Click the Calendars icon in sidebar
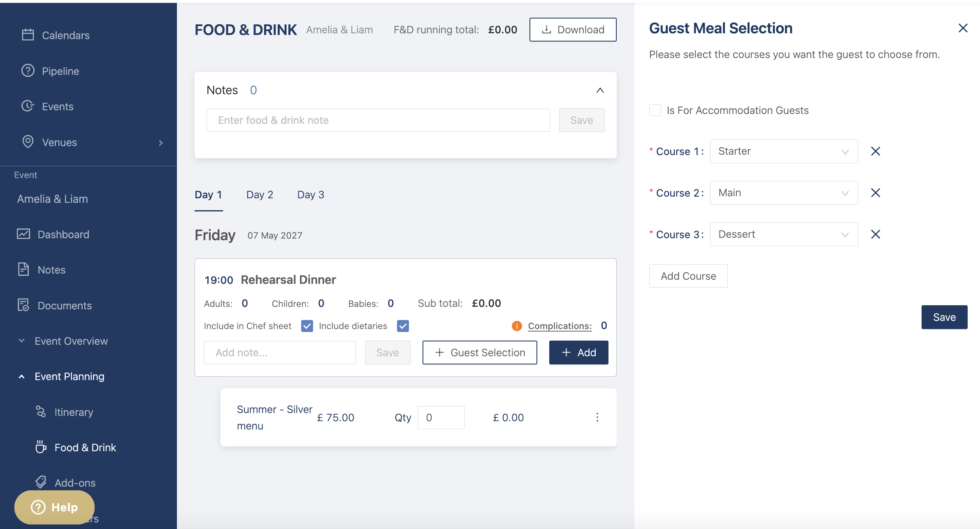The width and height of the screenshot is (980, 529). pos(28,35)
